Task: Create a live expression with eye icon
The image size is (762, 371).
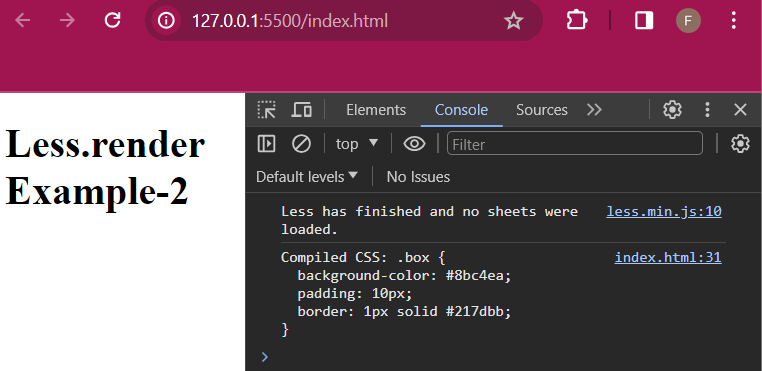Action: (x=414, y=144)
